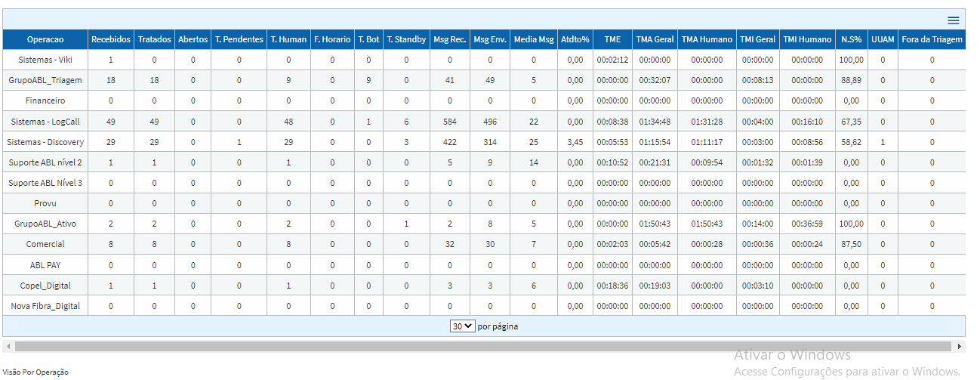Click the horizontal scrollbar track
Screen dimensions: 980x380
[x=484, y=346]
